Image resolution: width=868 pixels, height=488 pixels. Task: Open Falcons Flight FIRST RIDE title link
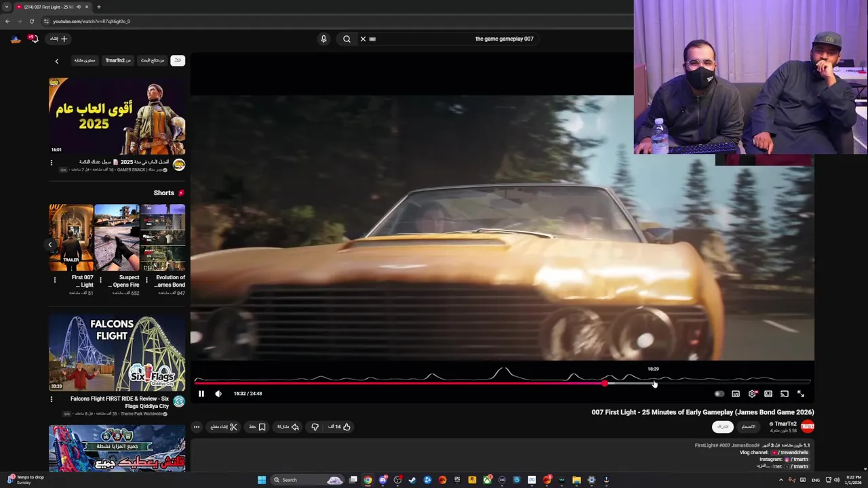coord(120,403)
